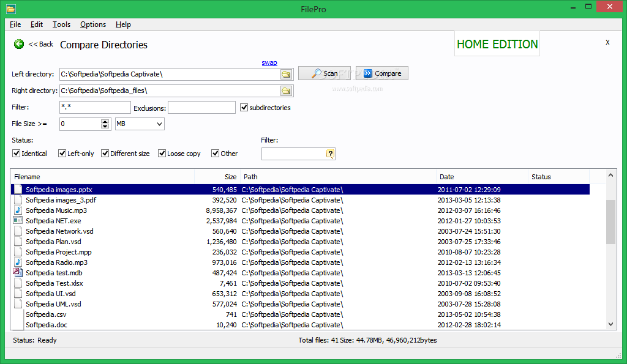Screen dimensions: 627x364
Task: Click the HOME EDITION banner
Action: click(497, 44)
